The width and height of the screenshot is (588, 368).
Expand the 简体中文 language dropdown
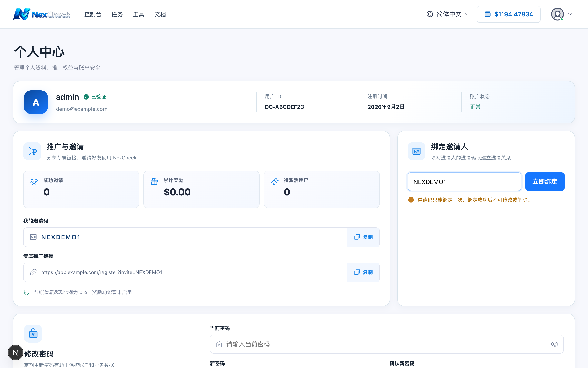coord(448,14)
